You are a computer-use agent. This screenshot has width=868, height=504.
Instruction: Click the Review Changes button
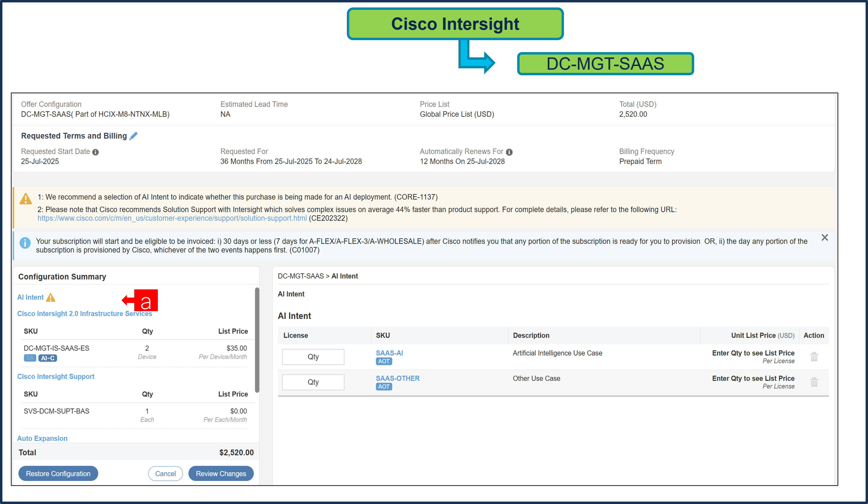click(x=221, y=473)
